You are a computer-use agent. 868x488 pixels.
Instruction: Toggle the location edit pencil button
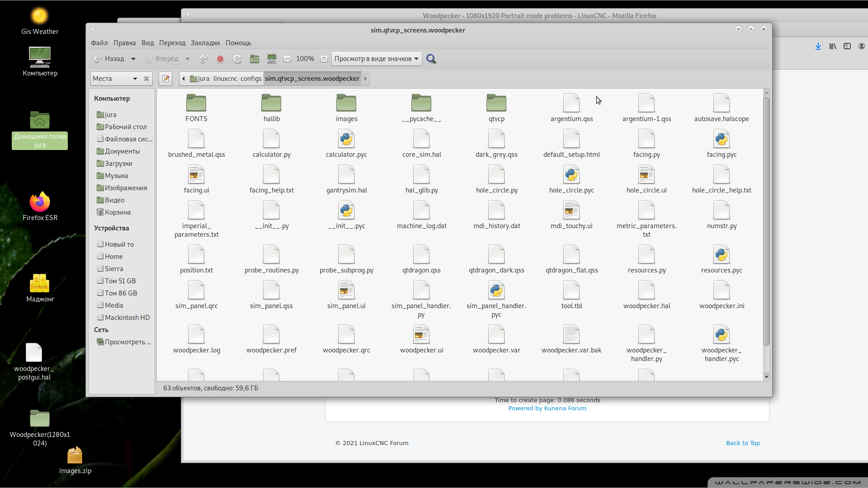pos(166,79)
